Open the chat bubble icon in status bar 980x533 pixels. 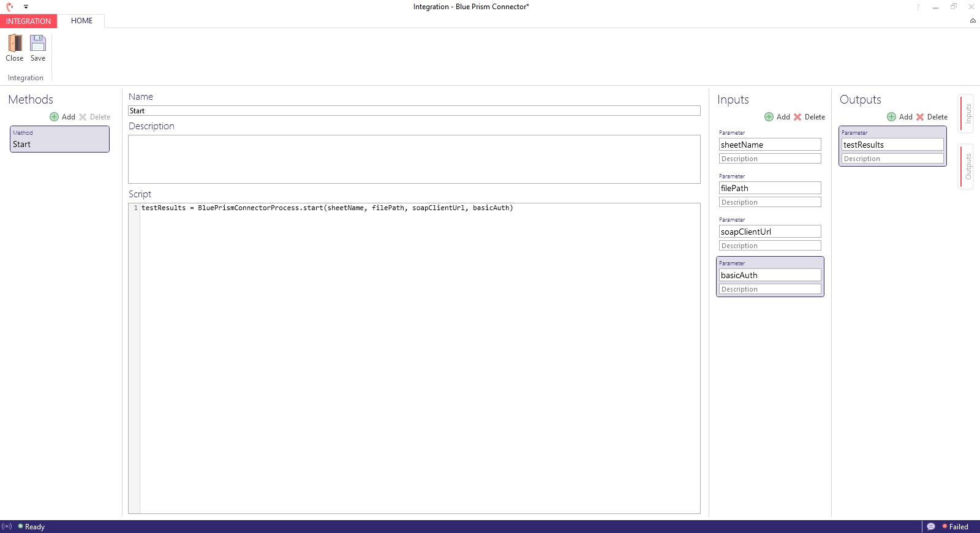(931, 526)
